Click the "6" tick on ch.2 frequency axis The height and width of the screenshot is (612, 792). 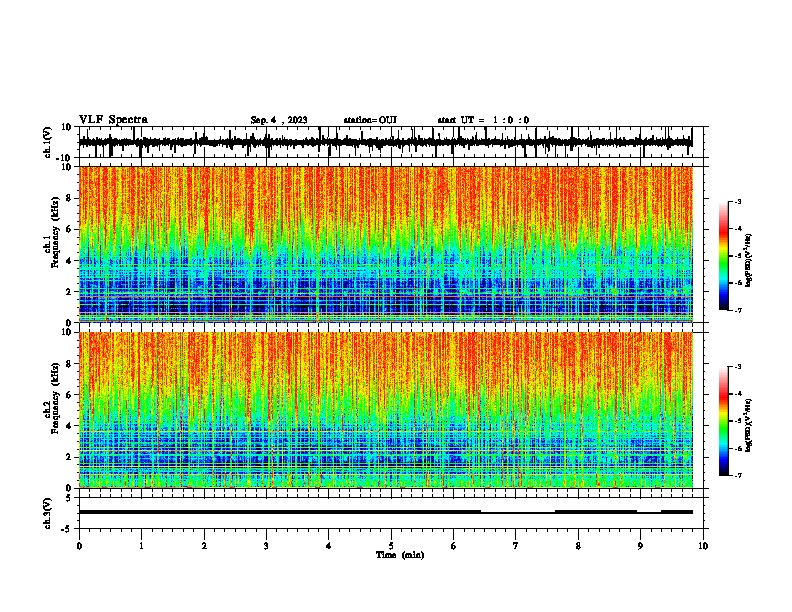(x=69, y=395)
